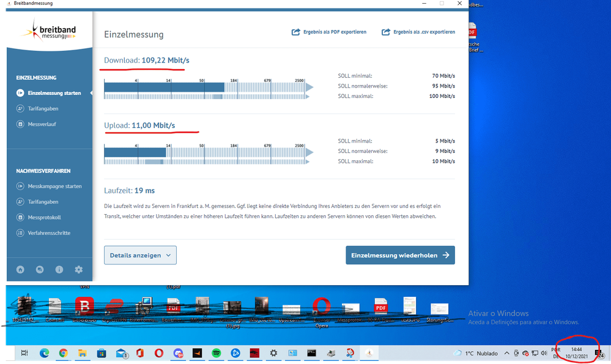Screen dimensions: 611x364
Task: Select Einzelmessung starten in the sidebar
Action: pyautogui.click(x=50, y=93)
